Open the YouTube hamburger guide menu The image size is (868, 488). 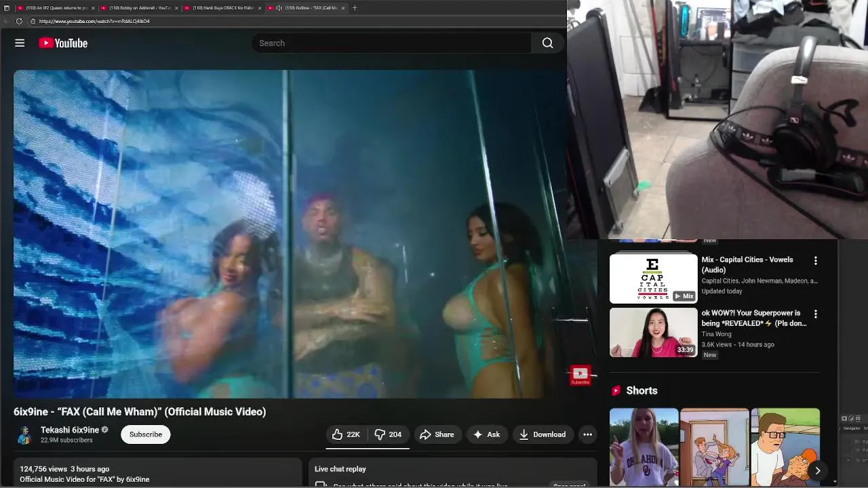pos(20,43)
